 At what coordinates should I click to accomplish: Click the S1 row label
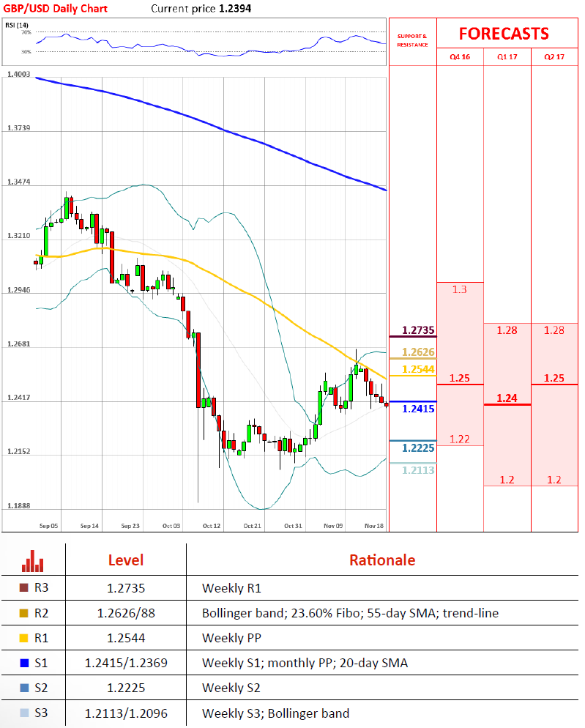(x=41, y=663)
